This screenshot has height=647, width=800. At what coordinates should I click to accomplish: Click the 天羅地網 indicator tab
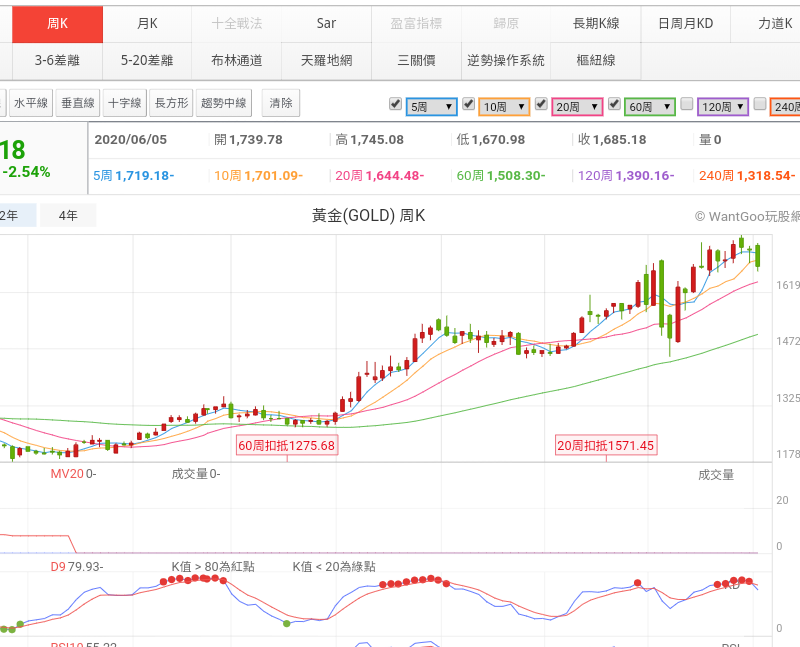[x=326, y=60]
